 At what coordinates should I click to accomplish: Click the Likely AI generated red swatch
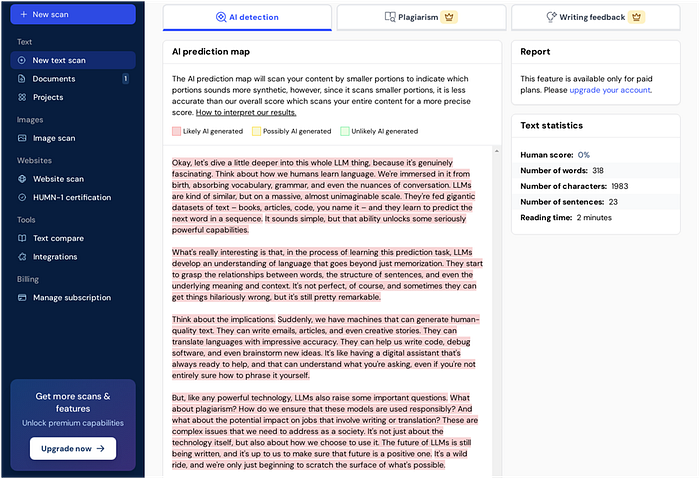coord(176,131)
